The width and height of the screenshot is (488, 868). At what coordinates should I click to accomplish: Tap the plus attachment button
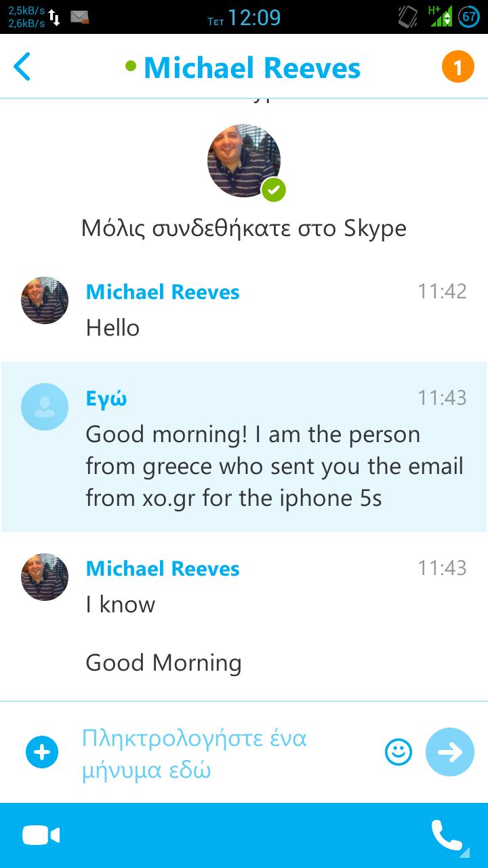(x=42, y=753)
